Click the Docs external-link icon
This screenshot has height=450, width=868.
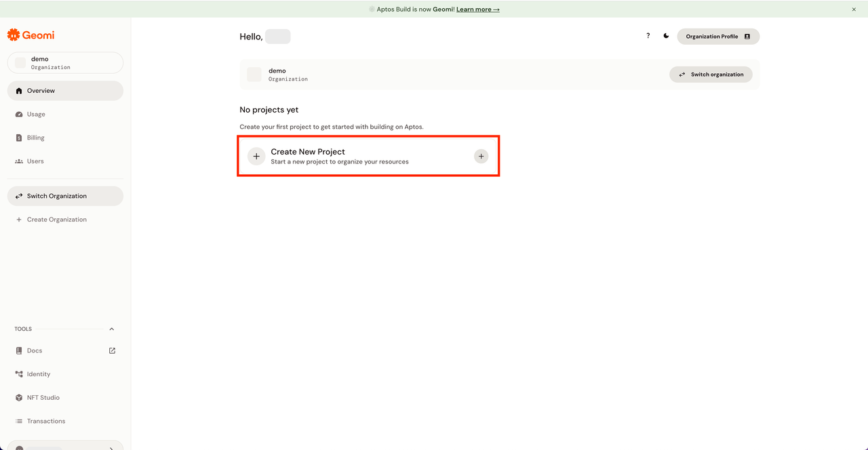111,350
